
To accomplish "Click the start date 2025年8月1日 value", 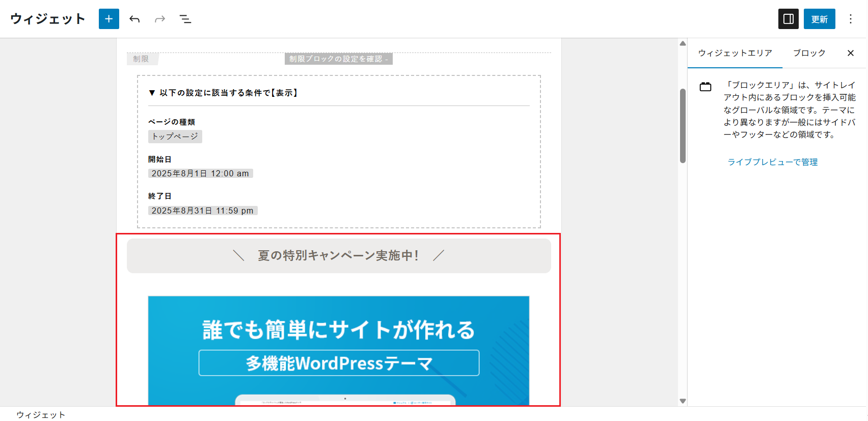I will pos(201,173).
